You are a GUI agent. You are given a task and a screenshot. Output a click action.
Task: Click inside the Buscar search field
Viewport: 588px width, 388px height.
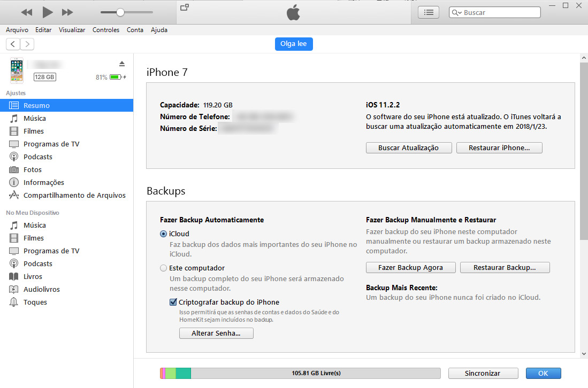tap(498, 12)
